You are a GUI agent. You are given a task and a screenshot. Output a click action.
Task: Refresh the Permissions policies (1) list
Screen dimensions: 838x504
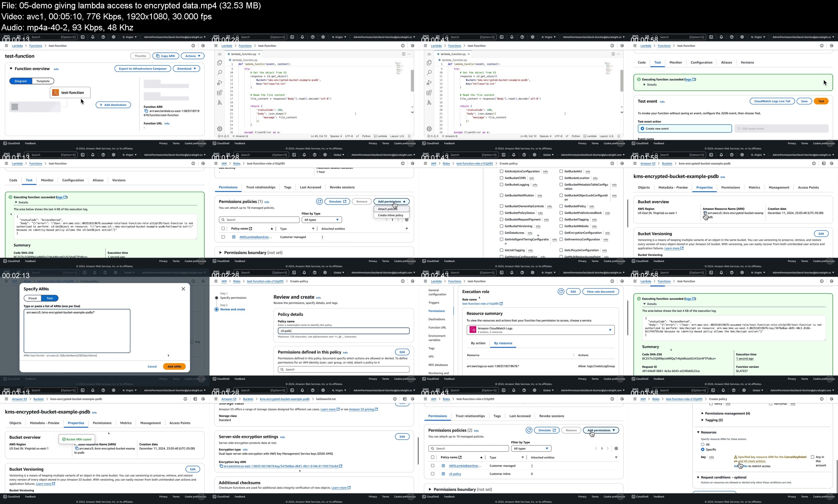click(319, 201)
